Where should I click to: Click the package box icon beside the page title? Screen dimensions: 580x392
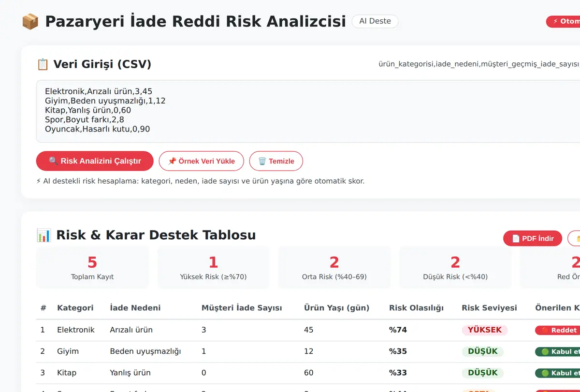30,21
